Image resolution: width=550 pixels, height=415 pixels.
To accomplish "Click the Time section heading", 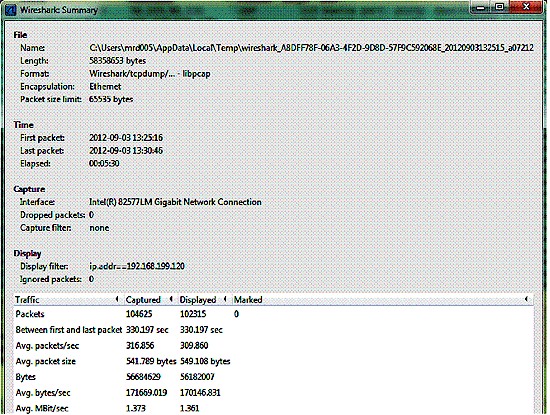I will (23, 125).
